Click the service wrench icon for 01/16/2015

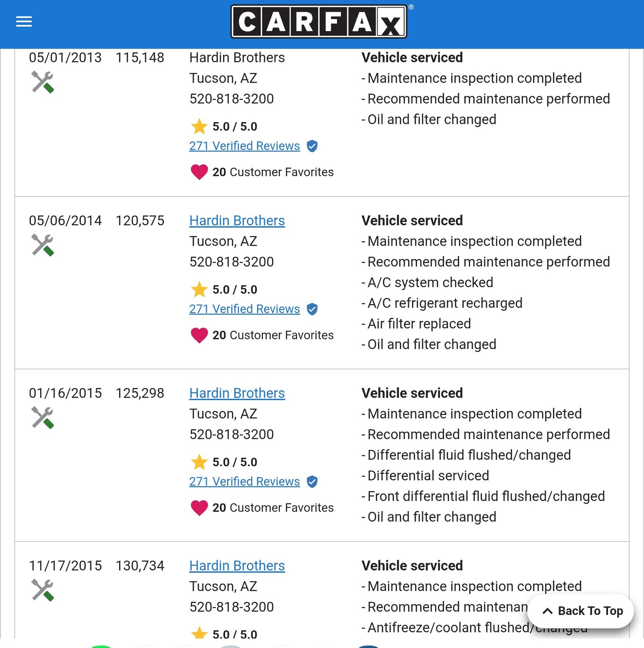[x=43, y=418]
